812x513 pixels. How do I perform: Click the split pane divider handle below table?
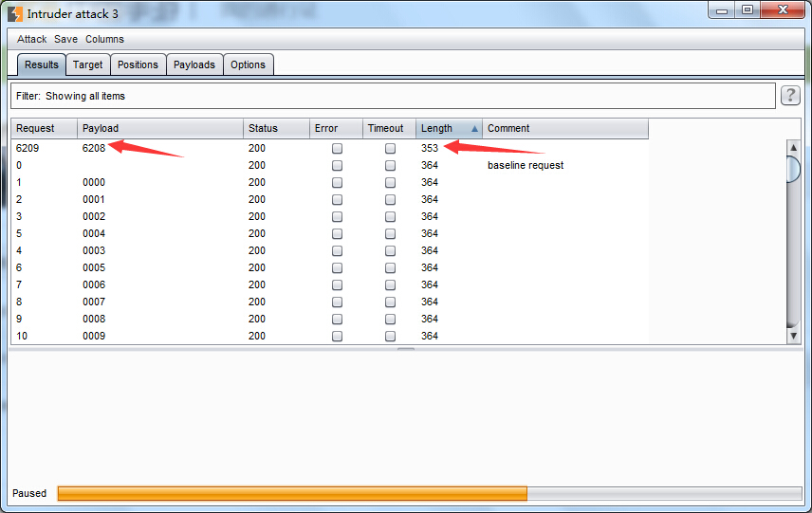(406, 349)
